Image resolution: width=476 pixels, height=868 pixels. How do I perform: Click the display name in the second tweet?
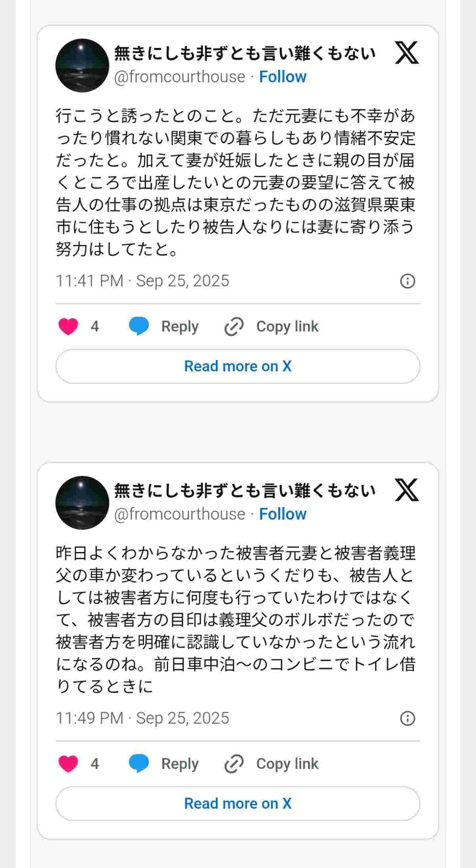(x=245, y=491)
